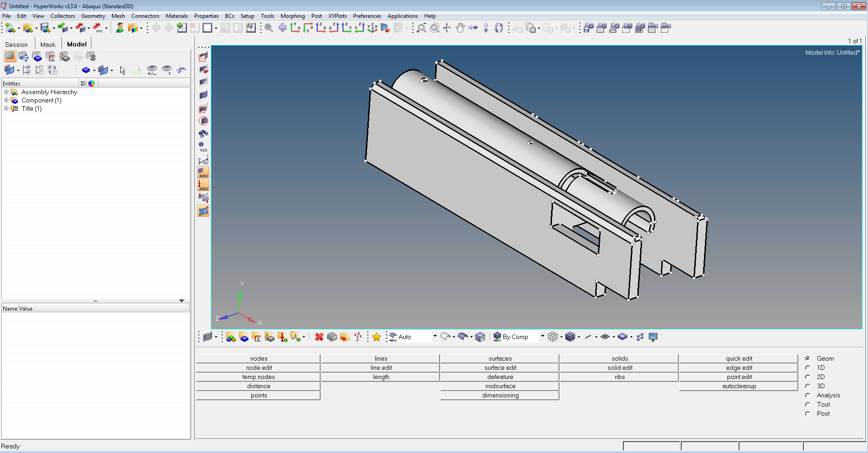Select the 2D panel radio button
The width and height of the screenshot is (868, 453).
click(808, 377)
